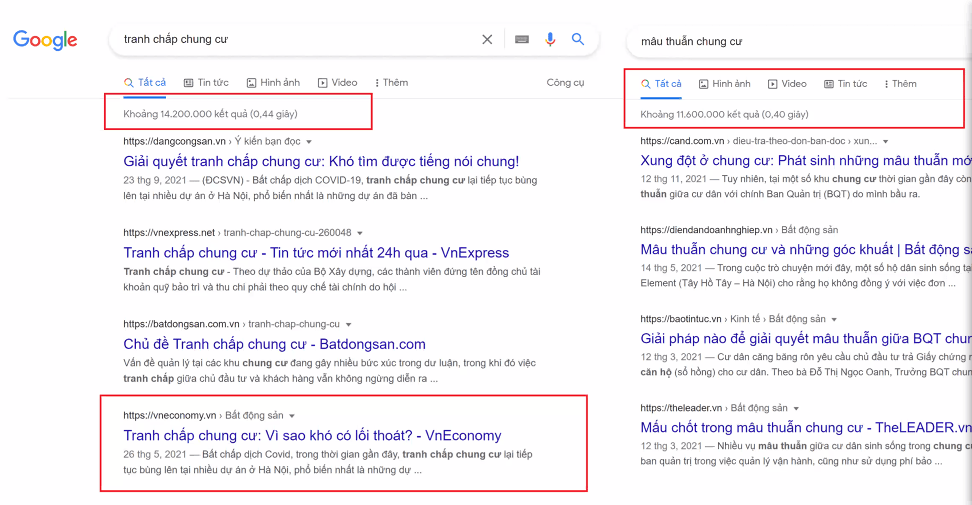Expand the theleader.vn result options arrow
Image resolution: width=972 pixels, height=505 pixels.
pos(797,408)
